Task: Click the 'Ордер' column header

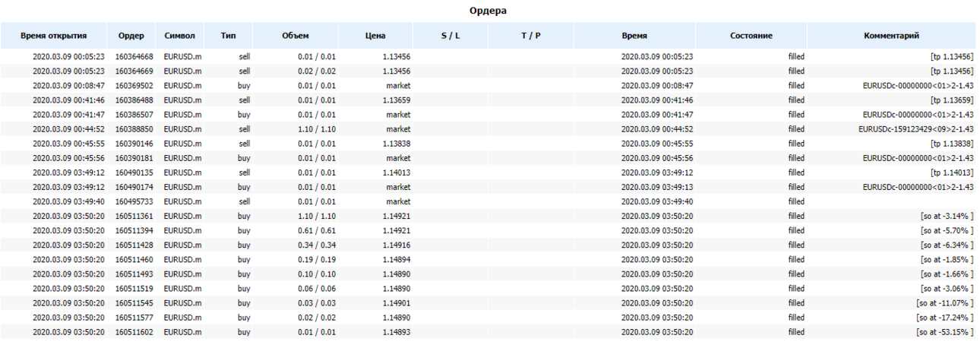Action: point(131,36)
